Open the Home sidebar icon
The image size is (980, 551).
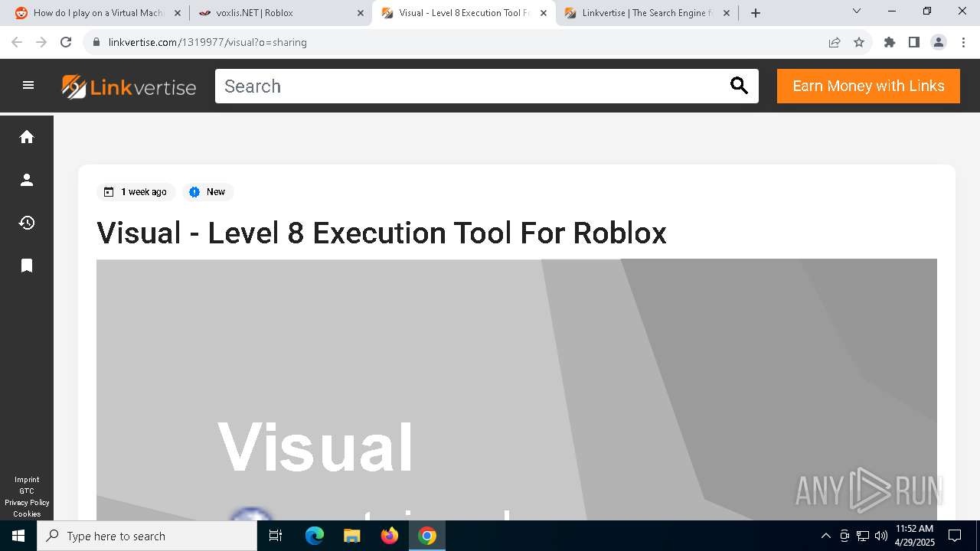(27, 137)
